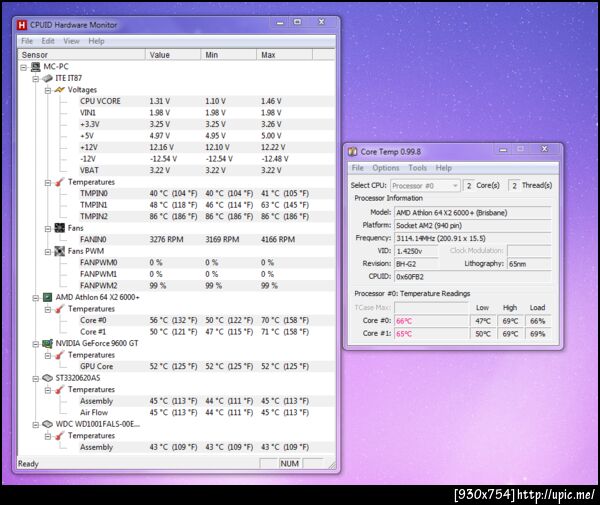Click the Core Temp title bar icon
The height and width of the screenshot is (505, 600).
pyautogui.click(x=352, y=152)
